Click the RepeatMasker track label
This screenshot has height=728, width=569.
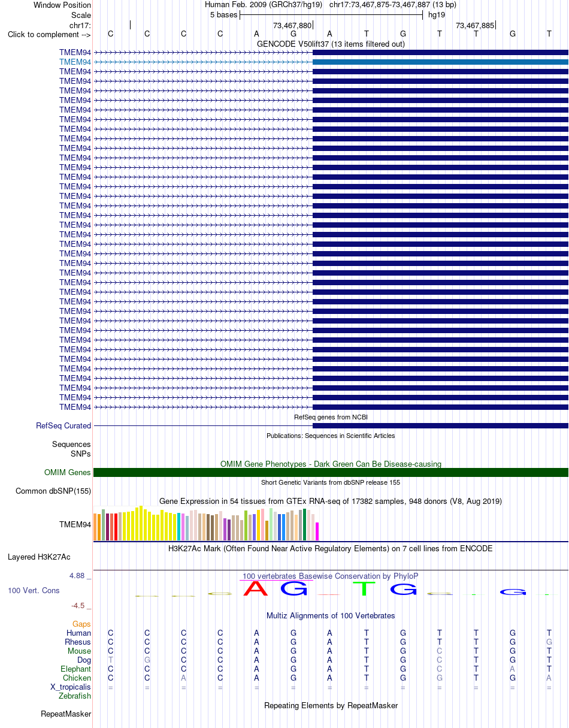66,714
